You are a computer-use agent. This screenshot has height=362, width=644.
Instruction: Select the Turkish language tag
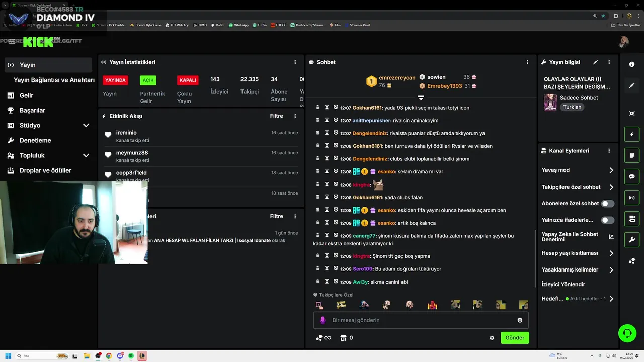point(572,107)
